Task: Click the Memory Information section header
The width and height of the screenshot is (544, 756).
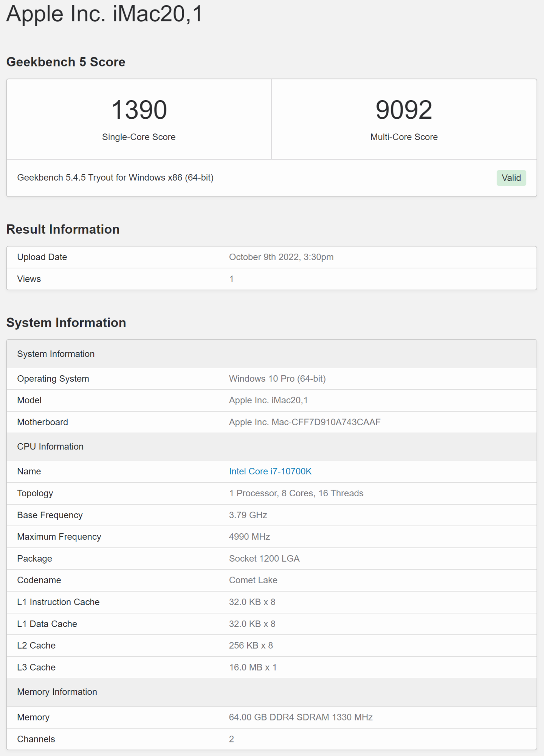Action: [271, 692]
